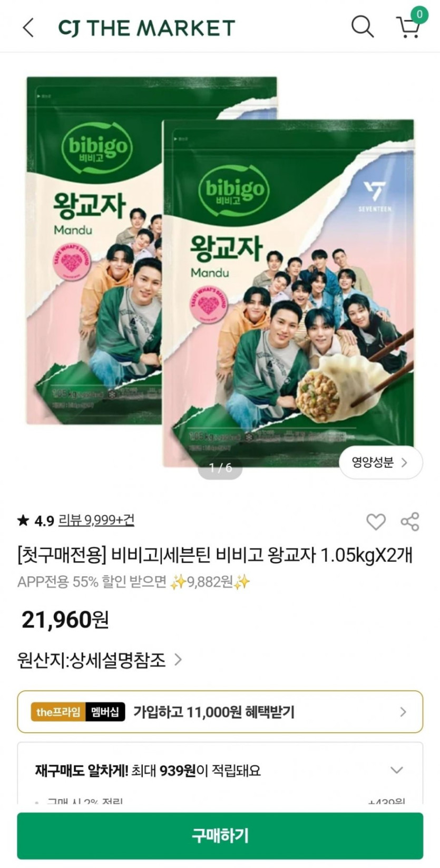
Task: Tap the 멤버십 black badge
Action: click(105, 712)
